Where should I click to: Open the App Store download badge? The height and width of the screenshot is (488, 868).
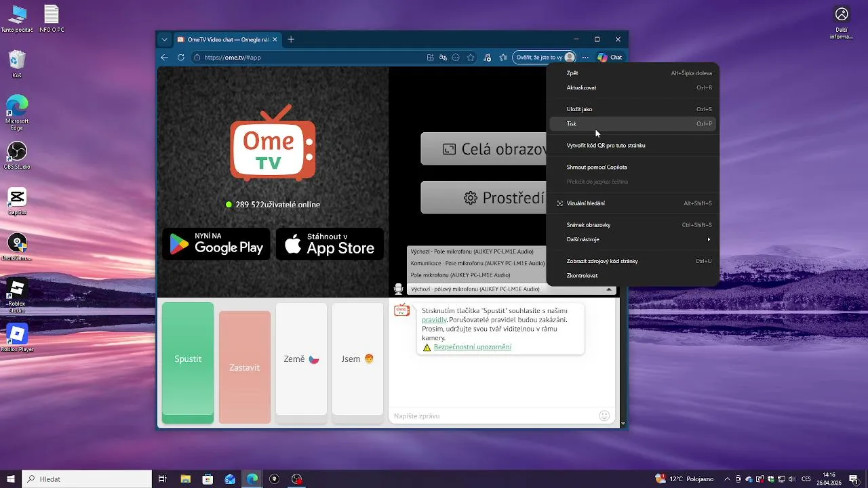point(330,244)
